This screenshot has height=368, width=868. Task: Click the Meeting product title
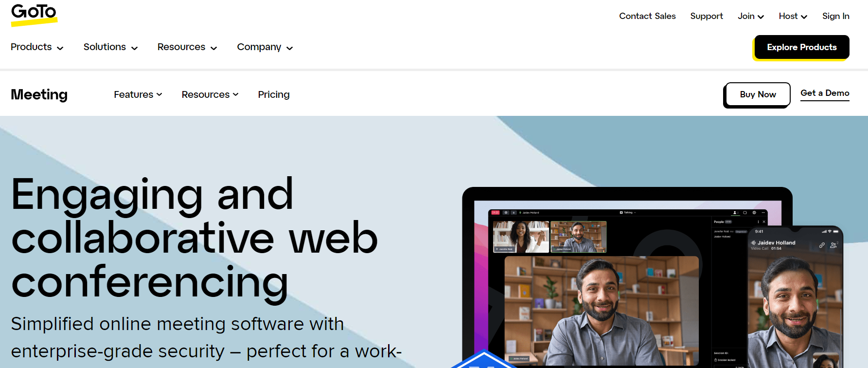pos(39,94)
